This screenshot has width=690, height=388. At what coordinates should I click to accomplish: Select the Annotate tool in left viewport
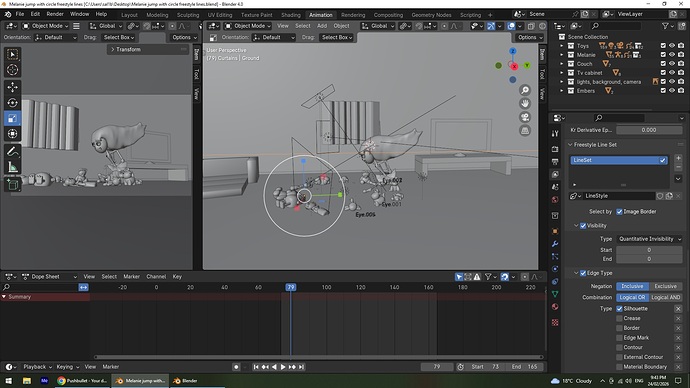point(12,151)
